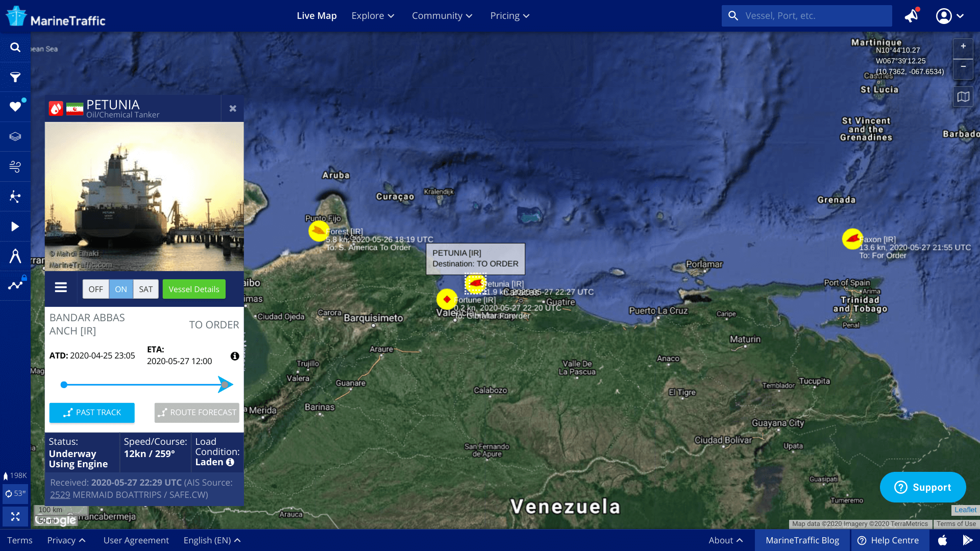The width and height of the screenshot is (980, 551).
Task: Click the voyage progress start dot
Action: (64, 385)
